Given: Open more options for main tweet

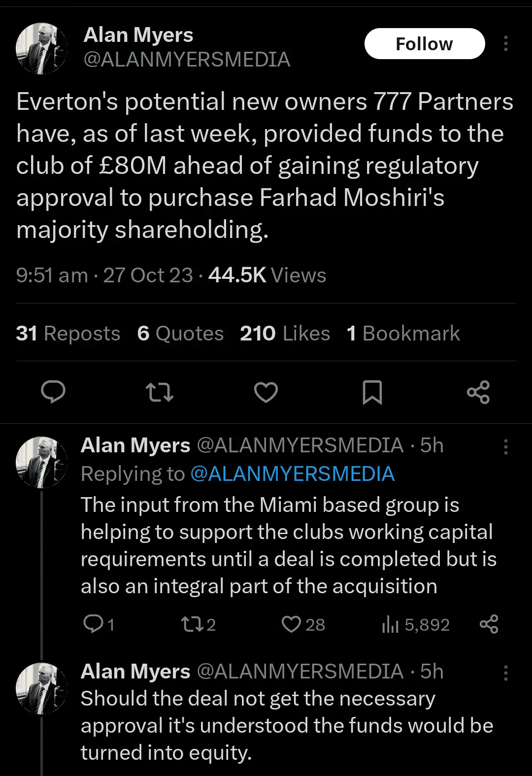Looking at the screenshot, I should click(x=506, y=44).
